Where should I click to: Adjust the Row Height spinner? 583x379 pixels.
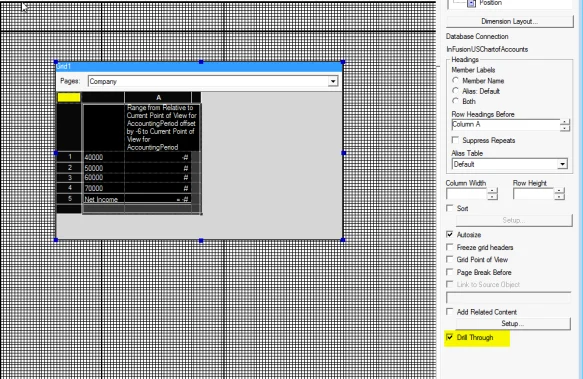pyautogui.click(x=559, y=193)
